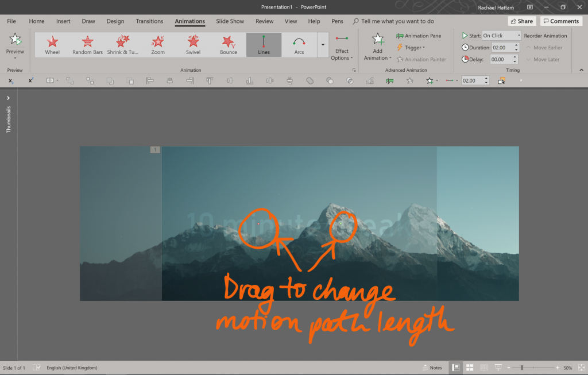This screenshot has height=375, width=588.
Task: Expand the animation gallery with the More arrow
Action: [x=322, y=45]
